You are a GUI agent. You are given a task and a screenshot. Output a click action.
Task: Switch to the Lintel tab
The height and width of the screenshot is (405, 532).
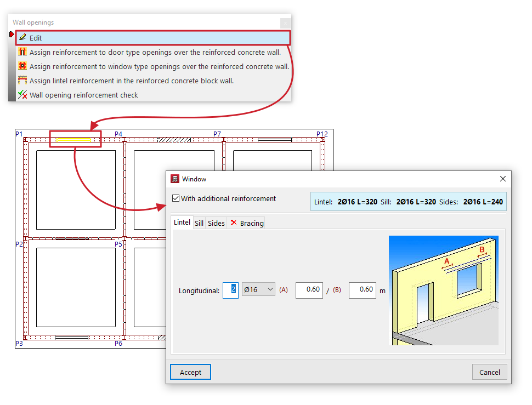click(182, 223)
